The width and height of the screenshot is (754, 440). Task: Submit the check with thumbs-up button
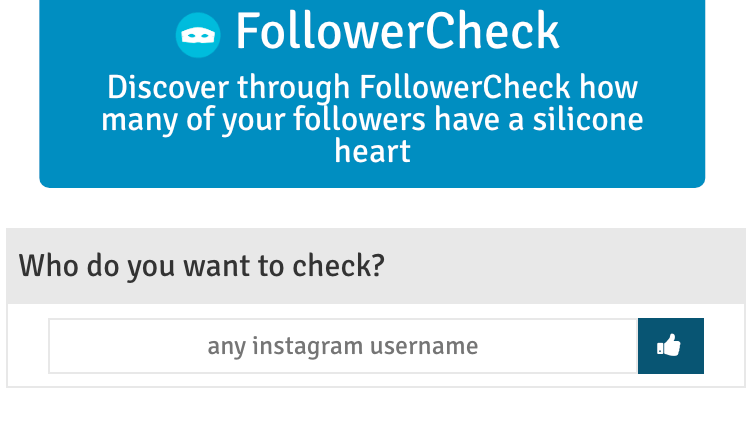click(x=671, y=346)
